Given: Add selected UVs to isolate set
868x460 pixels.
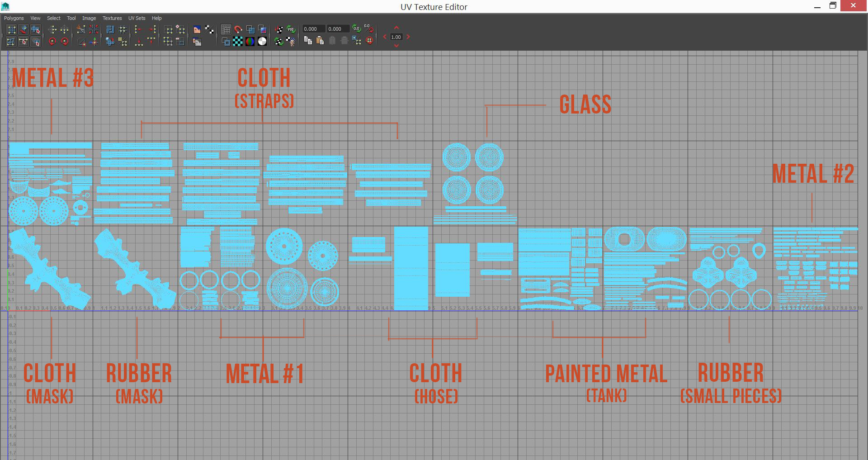Looking at the screenshot, I should point(180,29).
